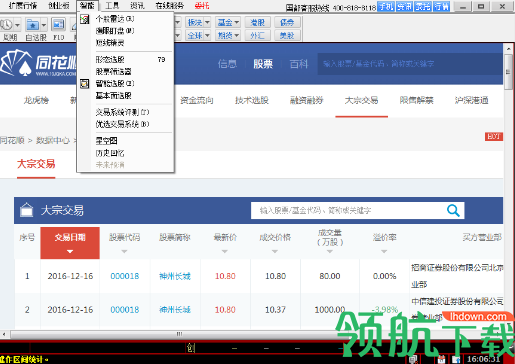Click the blue 委托 button in title bar
This screenshot has height=364, width=515.
point(423,6)
